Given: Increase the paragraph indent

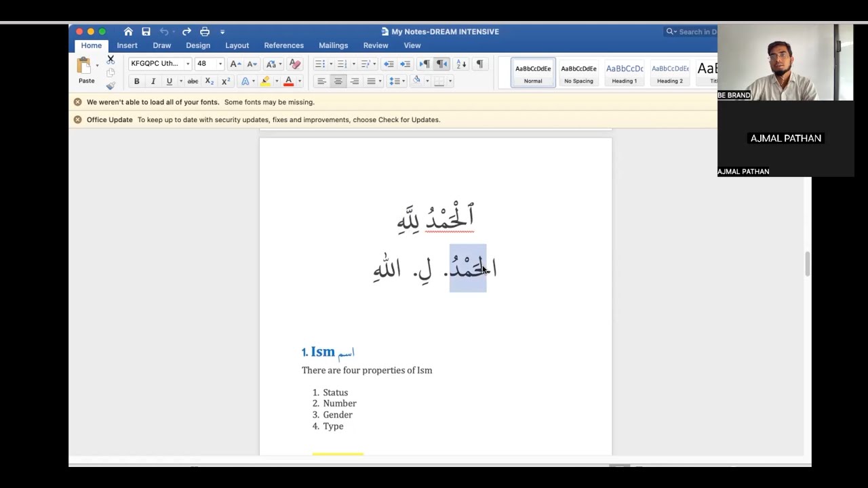Looking at the screenshot, I should 405,64.
